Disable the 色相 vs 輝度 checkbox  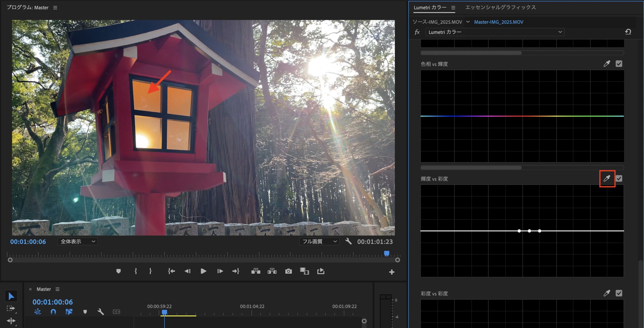(x=619, y=64)
